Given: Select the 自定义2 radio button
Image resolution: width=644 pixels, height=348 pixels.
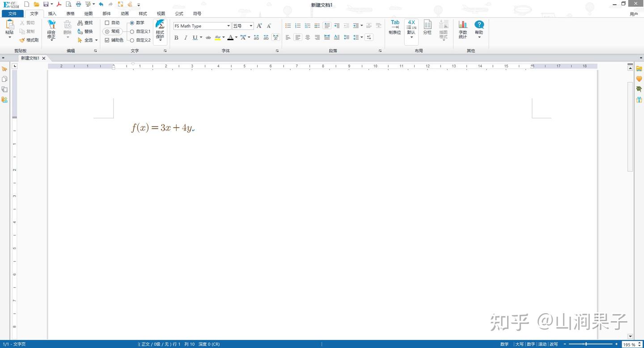Looking at the screenshot, I should click(x=132, y=40).
